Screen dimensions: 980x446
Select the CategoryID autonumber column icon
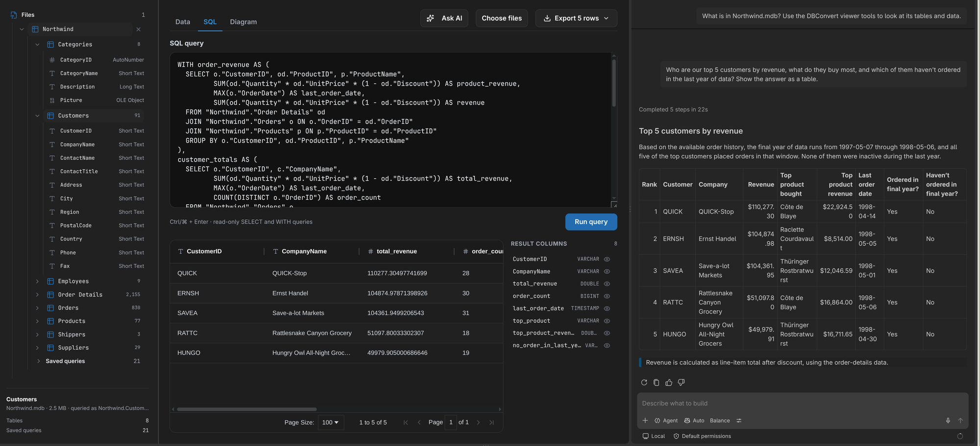[52, 60]
